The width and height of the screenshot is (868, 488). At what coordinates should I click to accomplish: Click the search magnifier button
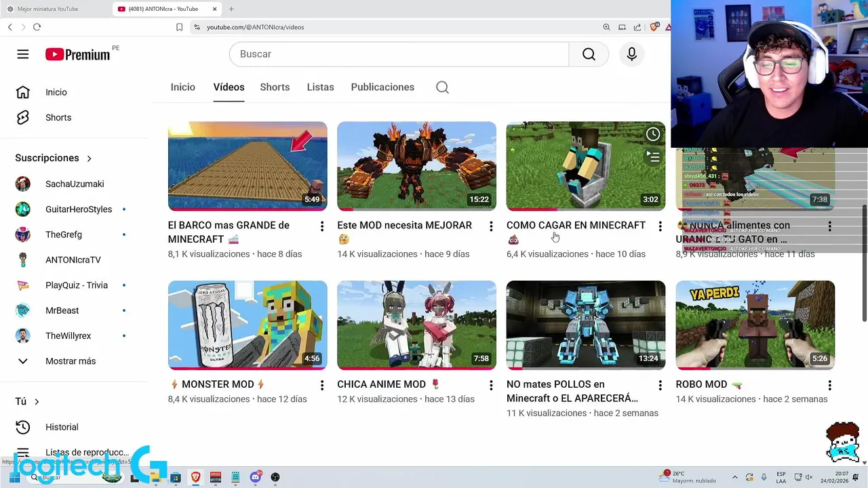point(589,54)
